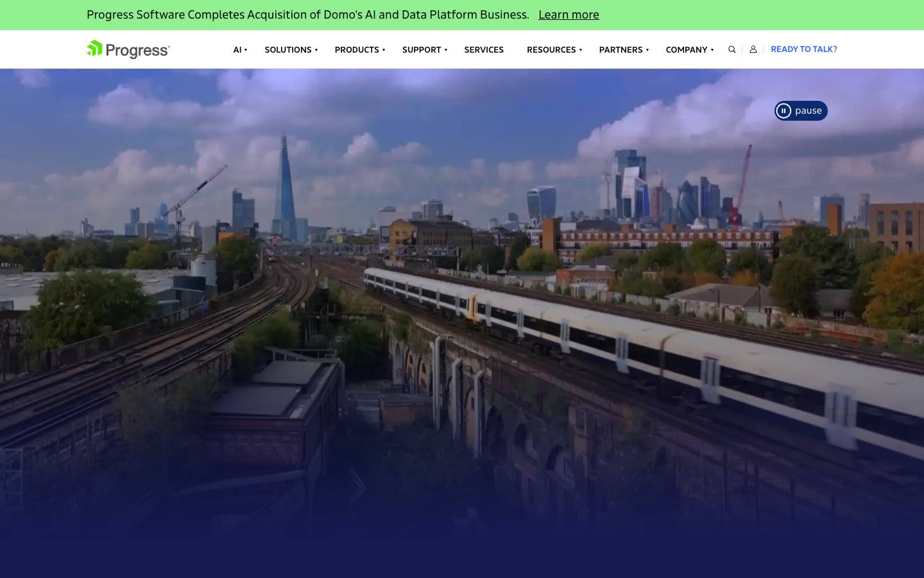Open the site search icon

(732, 49)
